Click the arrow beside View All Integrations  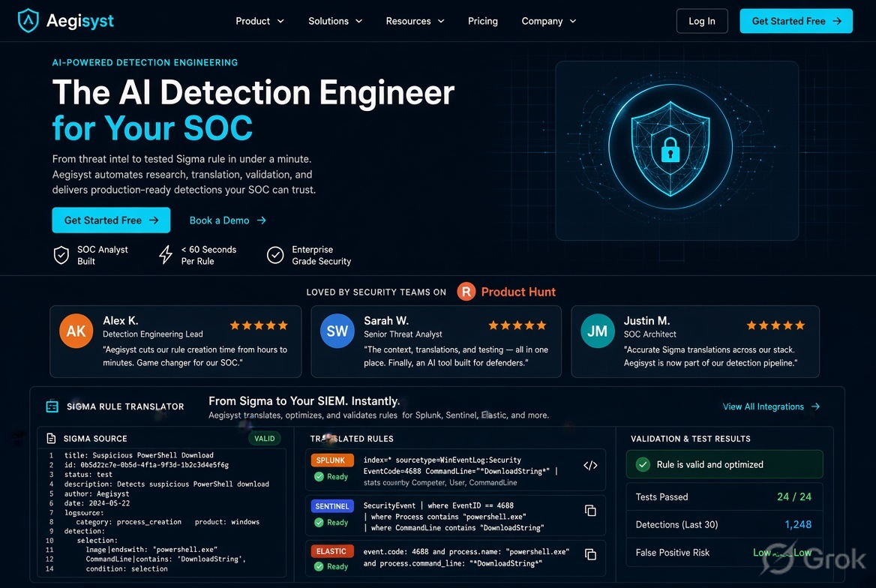(x=816, y=406)
